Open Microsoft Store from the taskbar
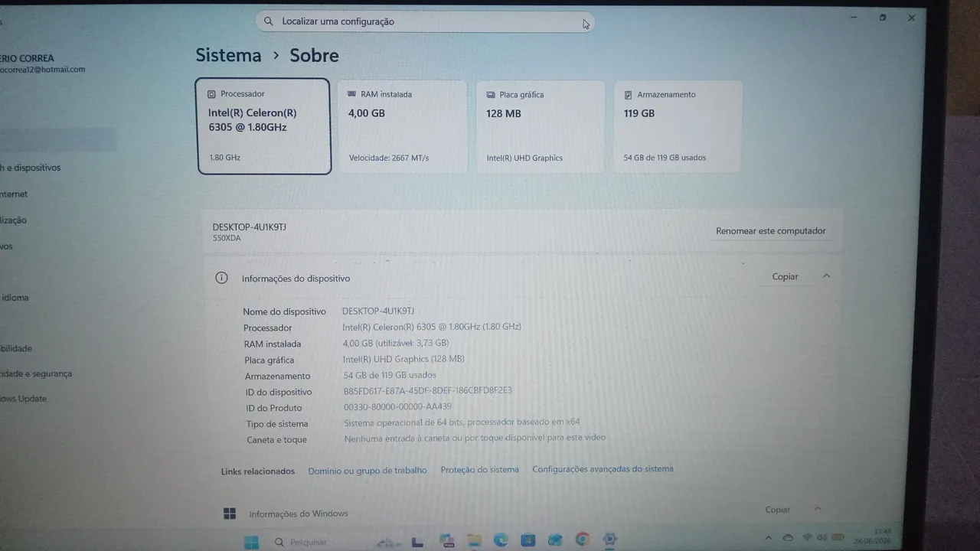This screenshot has height=551, width=980. click(x=528, y=540)
